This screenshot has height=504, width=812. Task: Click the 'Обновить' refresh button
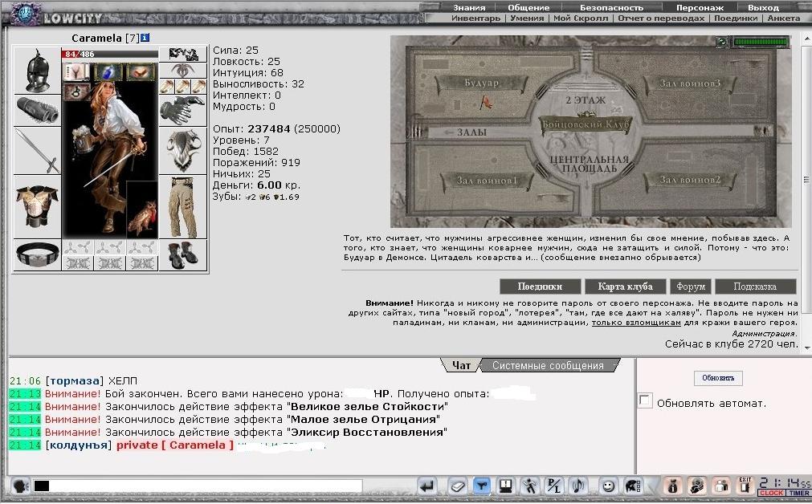(718, 378)
